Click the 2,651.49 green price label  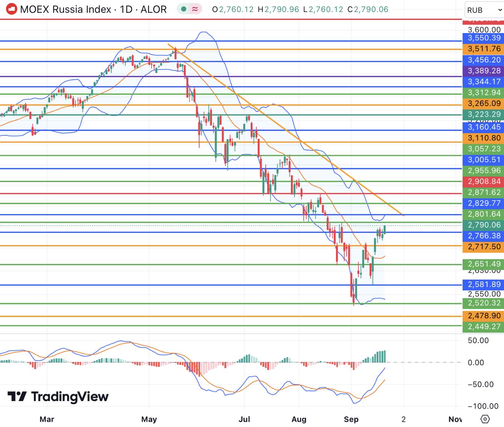coord(483,264)
